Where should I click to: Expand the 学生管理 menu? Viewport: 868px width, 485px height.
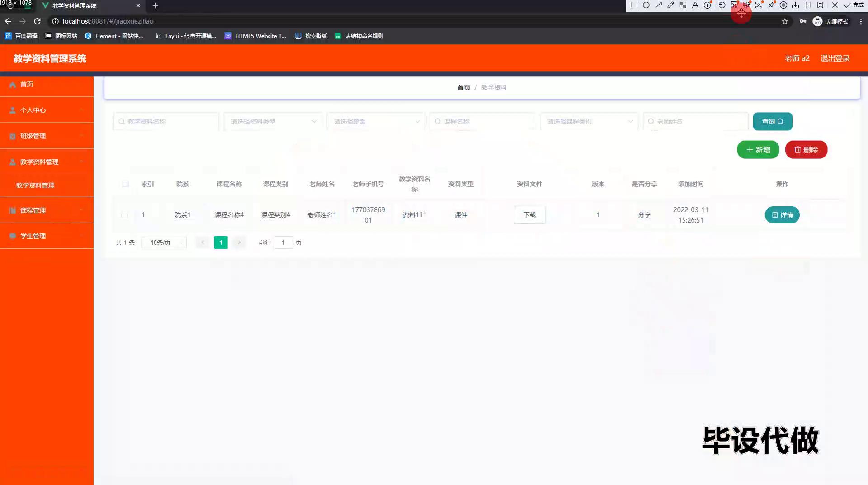[47, 236]
